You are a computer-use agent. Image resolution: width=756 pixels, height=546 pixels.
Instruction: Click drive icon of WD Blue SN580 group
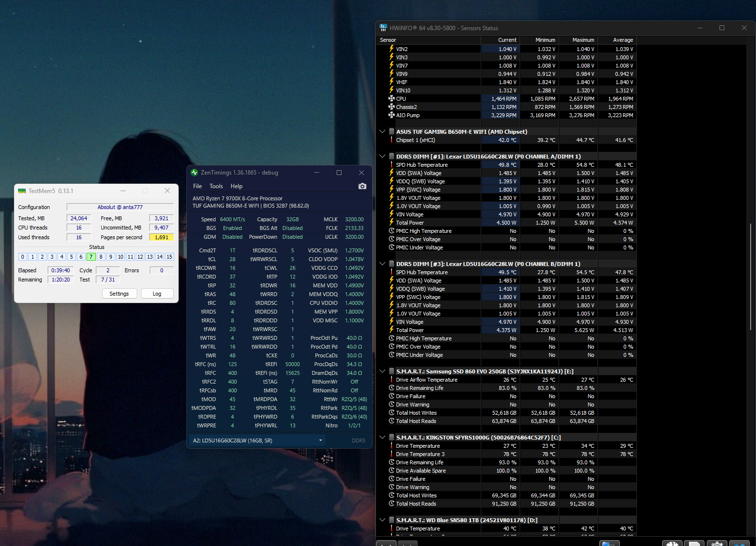pyautogui.click(x=392, y=520)
